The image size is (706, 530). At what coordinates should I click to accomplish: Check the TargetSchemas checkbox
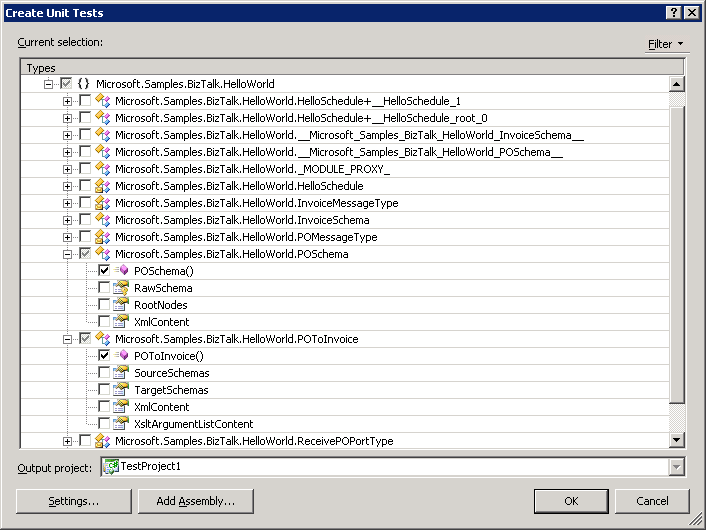coord(104,390)
